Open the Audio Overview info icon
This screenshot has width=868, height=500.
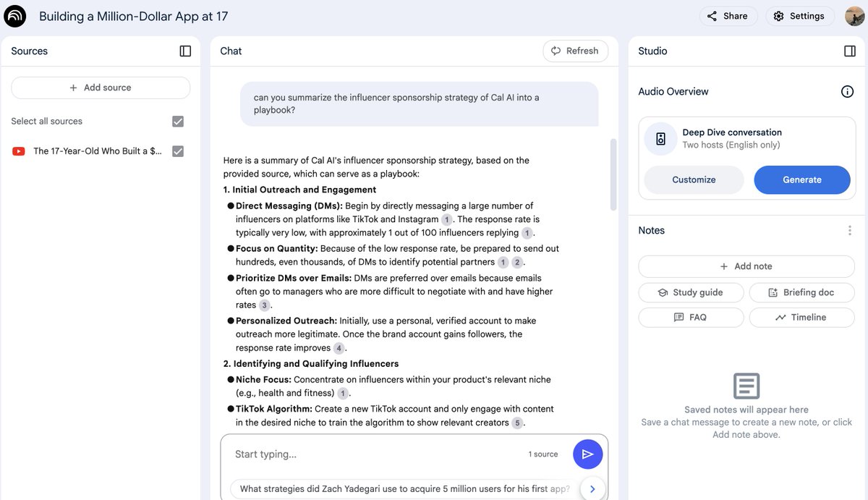(x=847, y=92)
